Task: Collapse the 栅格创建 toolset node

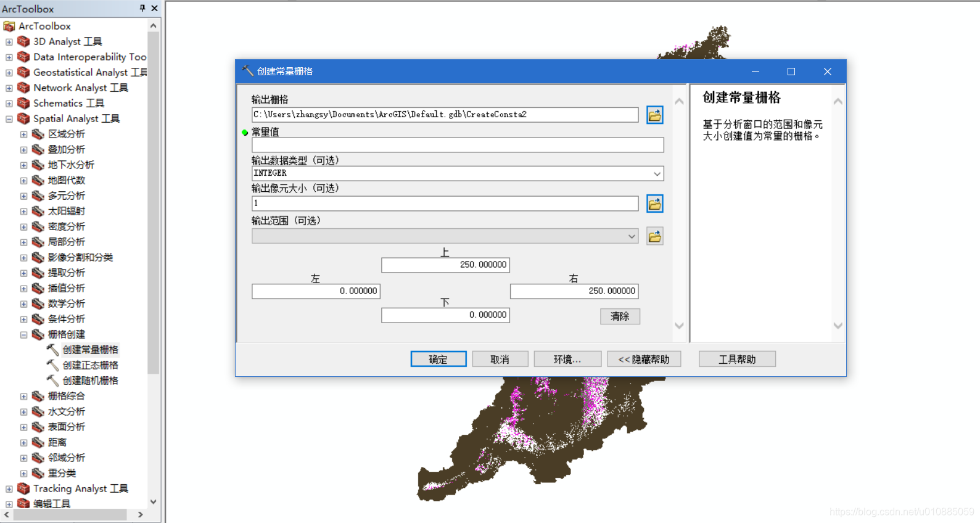Action: [23, 335]
